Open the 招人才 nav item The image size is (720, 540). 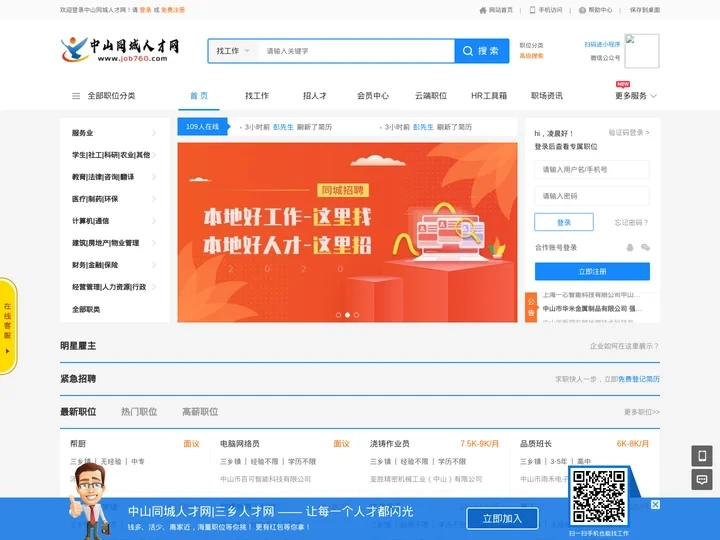(x=315, y=96)
